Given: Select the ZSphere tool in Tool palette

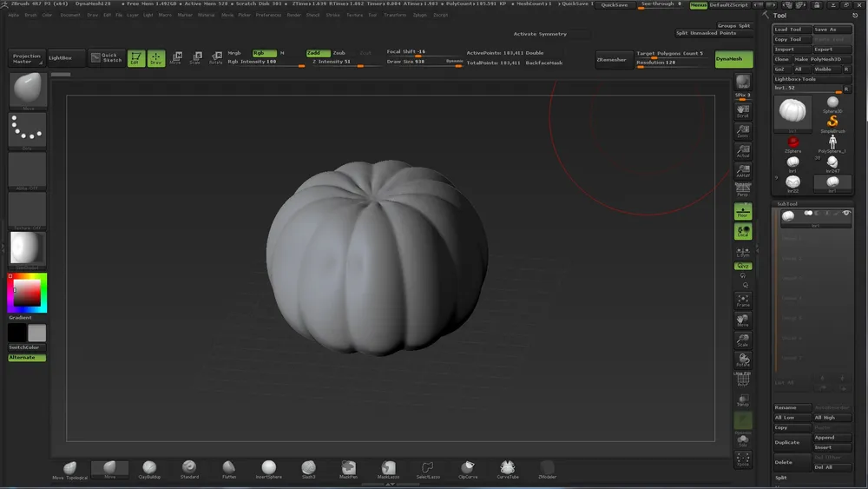Looking at the screenshot, I should coord(792,142).
